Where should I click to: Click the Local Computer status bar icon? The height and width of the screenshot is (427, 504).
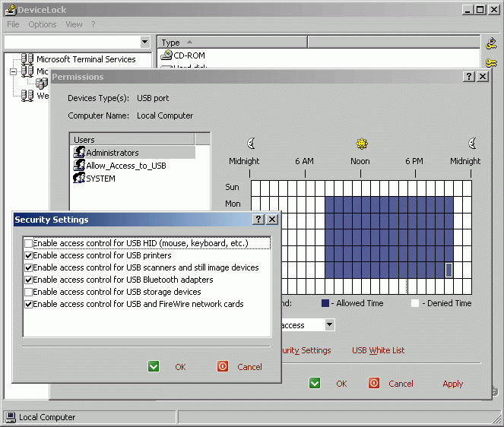11,417
